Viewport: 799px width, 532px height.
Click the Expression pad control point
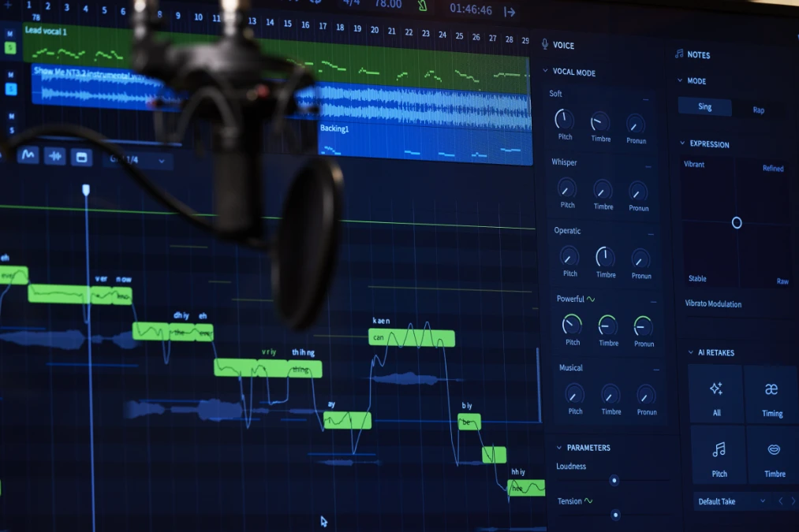737,223
